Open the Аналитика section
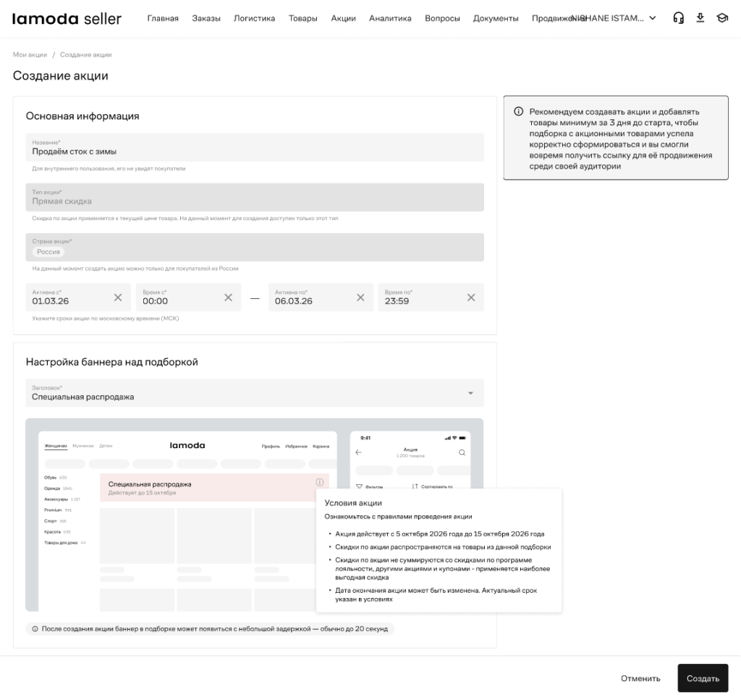Screen dimensions: 741x700 (x=390, y=18)
